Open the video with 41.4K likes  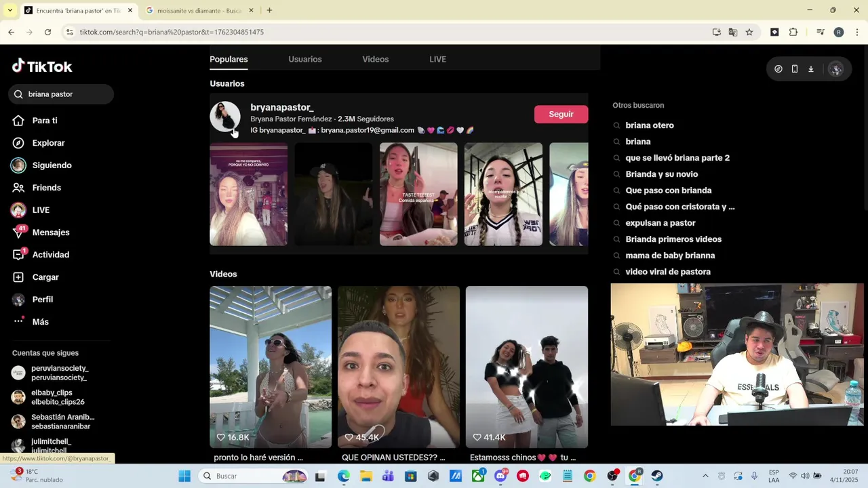(x=527, y=367)
